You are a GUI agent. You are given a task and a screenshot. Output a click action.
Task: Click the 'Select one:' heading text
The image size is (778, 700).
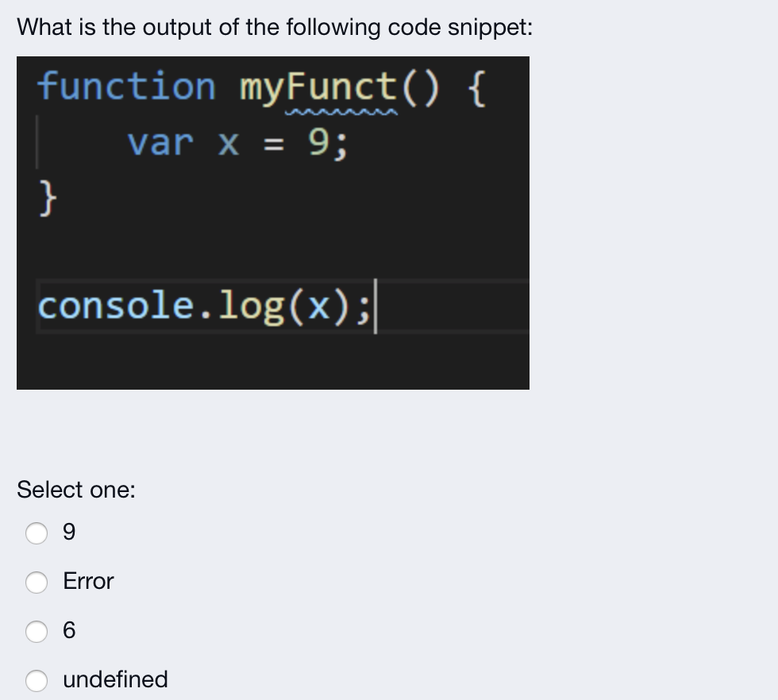point(75,490)
